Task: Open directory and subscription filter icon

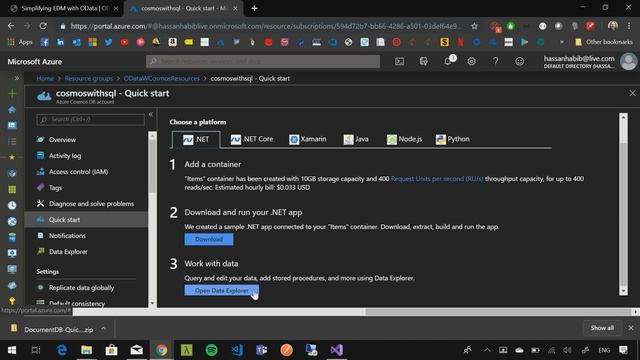Action: pyautogui.click(x=423, y=62)
